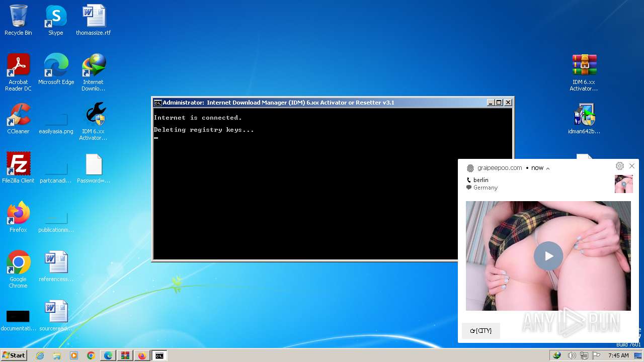Click Internet Explorer taskbar icon
This screenshot has height=362, width=644.
(40, 355)
